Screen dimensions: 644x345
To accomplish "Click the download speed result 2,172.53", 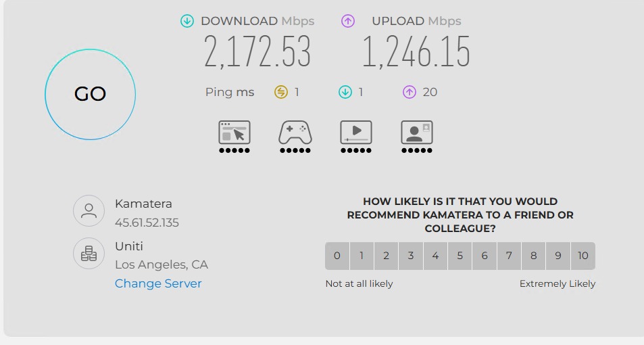I will (x=257, y=52).
